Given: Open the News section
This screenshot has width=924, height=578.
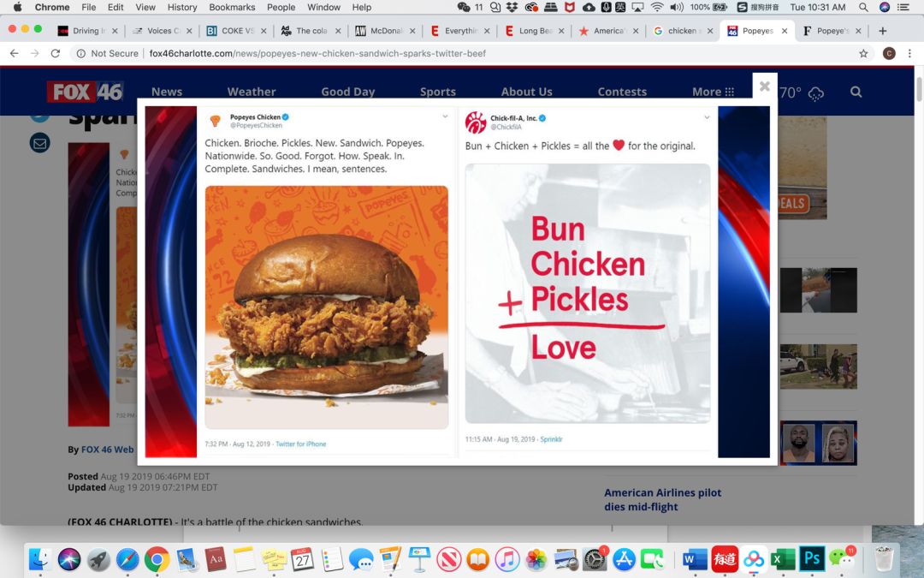Looking at the screenshot, I should point(167,92).
